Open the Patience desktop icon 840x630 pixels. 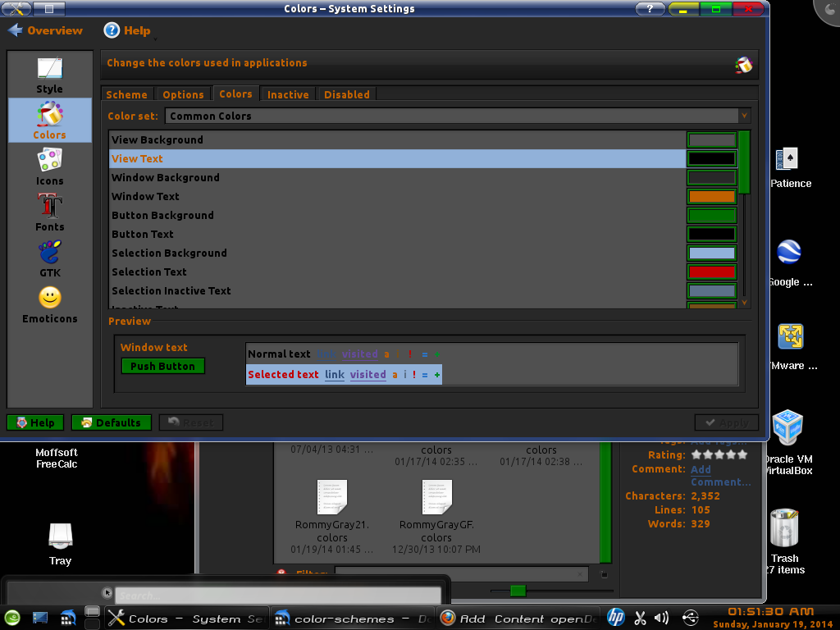pos(788,167)
